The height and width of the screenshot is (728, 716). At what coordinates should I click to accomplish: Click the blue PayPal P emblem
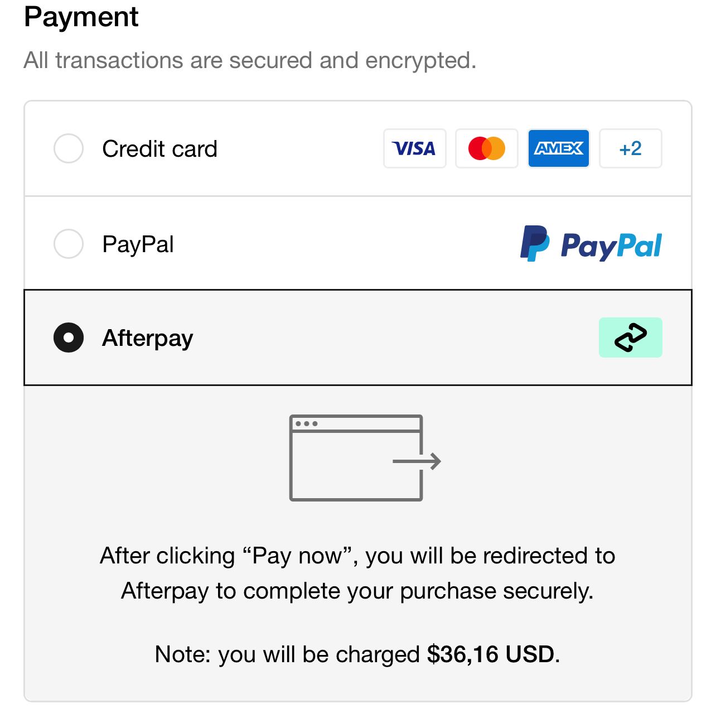[534, 243]
